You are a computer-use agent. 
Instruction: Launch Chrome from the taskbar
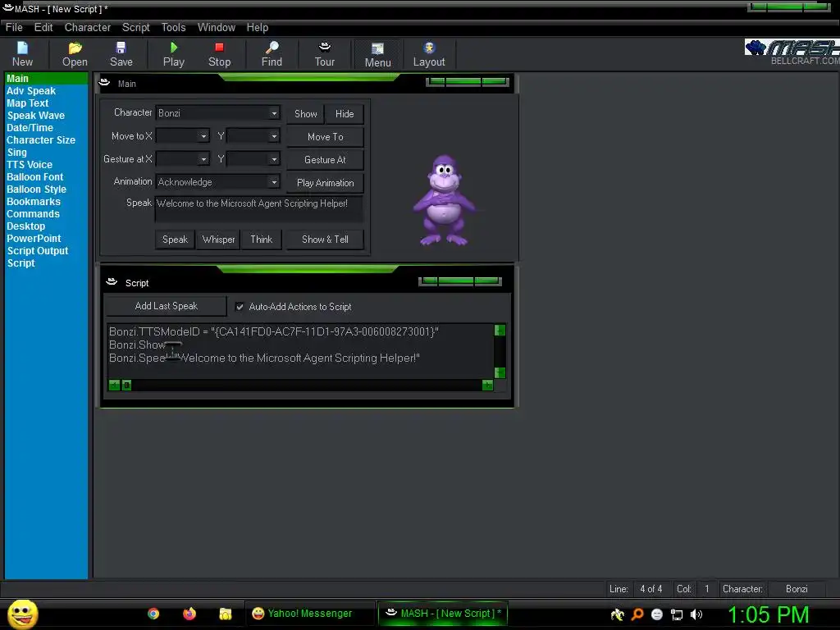tap(153, 614)
